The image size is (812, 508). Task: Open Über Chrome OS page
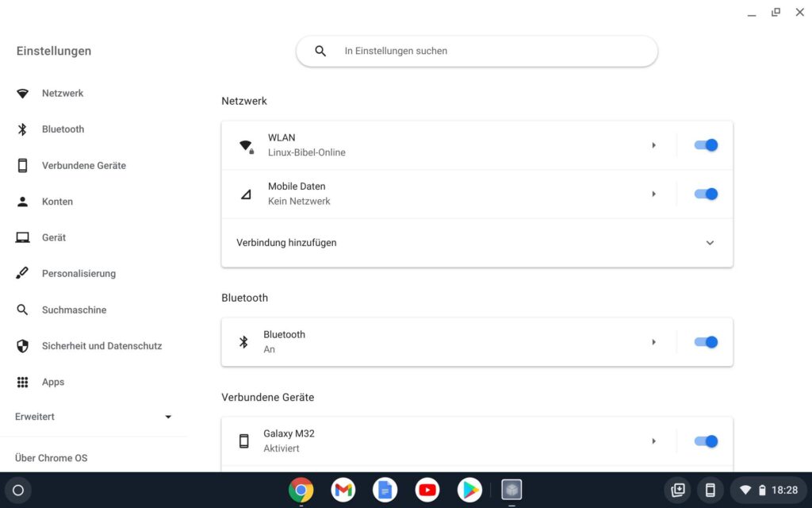[x=52, y=458]
